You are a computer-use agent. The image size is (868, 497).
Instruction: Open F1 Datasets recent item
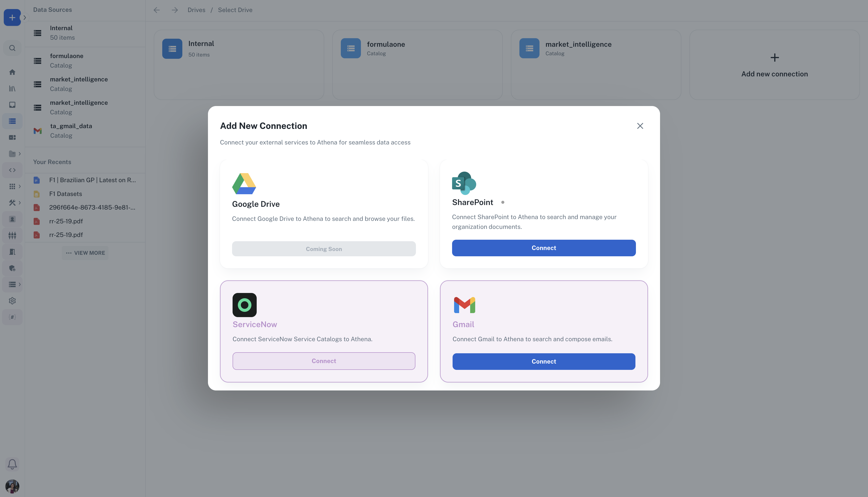coord(66,194)
